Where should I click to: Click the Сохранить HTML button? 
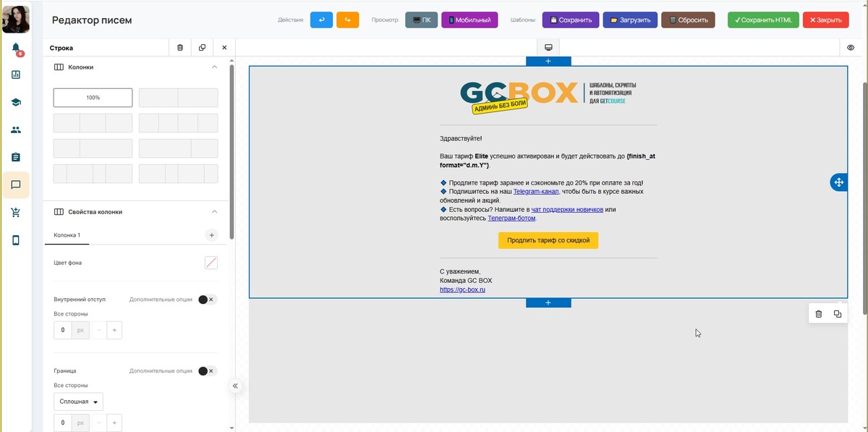pos(763,20)
